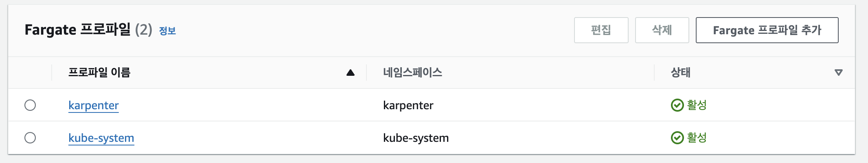
Task: Select the kube-system profile radio button
Action: click(30, 138)
